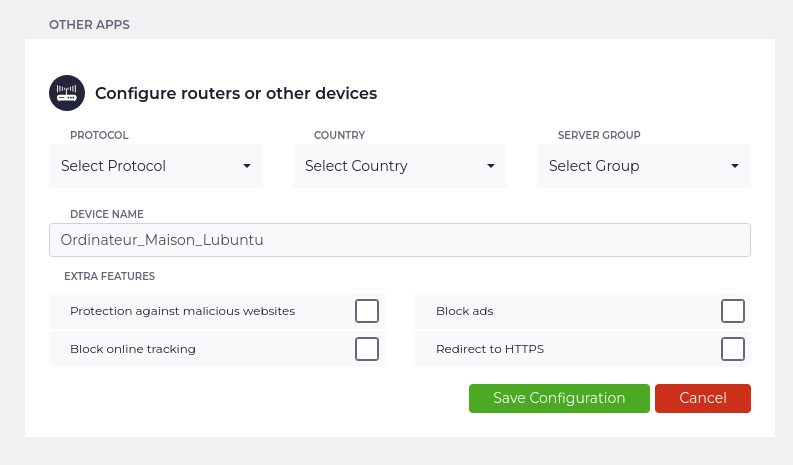This screenshot has height=465, width=793.
Task: Click the Country dropdown arrow
Action: pos(491,166)
